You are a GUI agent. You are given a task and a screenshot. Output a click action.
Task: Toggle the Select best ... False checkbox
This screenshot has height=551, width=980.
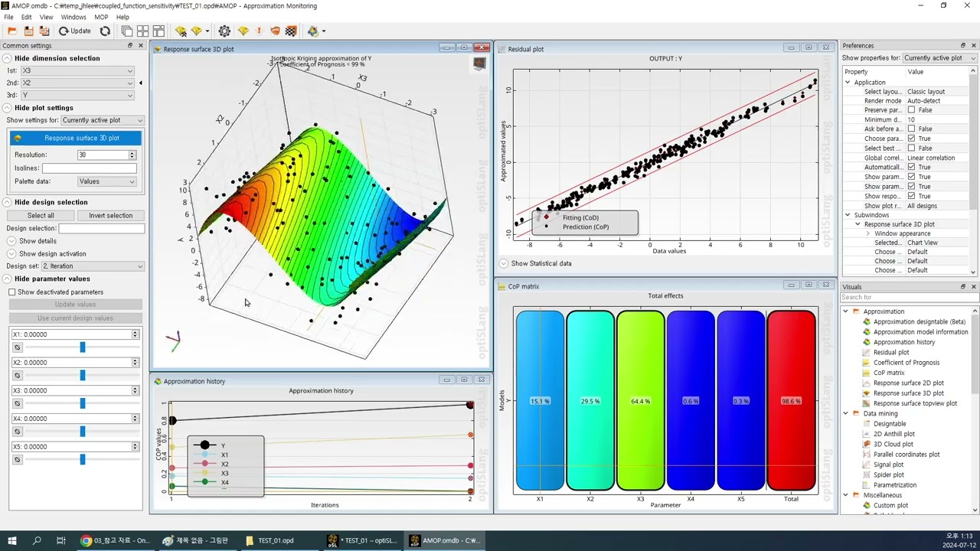point(911,148)
